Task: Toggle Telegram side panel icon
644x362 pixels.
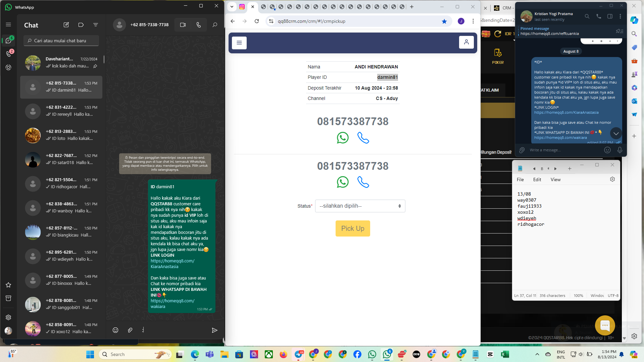Action: (610, 16)
